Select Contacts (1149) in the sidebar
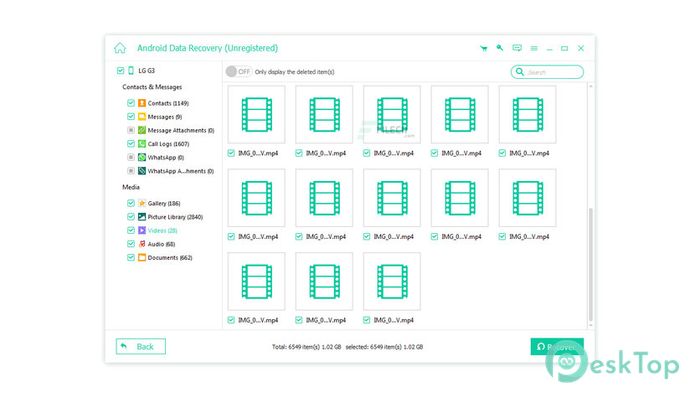 pyautogui.click(x=168, y=103)
